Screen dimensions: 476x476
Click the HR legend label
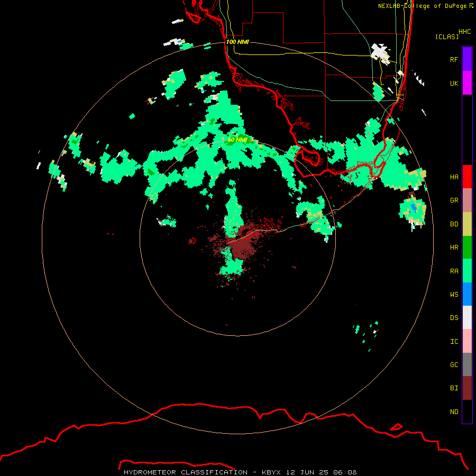click(x=454, y=248)
